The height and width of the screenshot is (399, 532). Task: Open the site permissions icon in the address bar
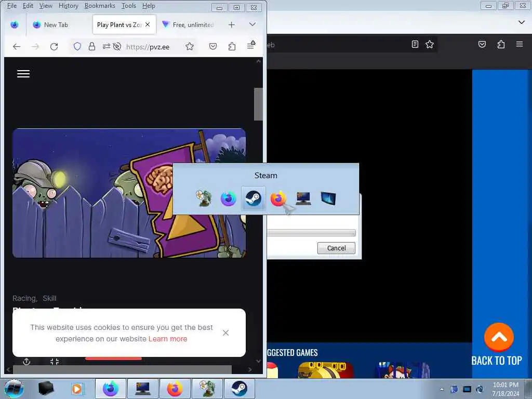tap(107, 46)
